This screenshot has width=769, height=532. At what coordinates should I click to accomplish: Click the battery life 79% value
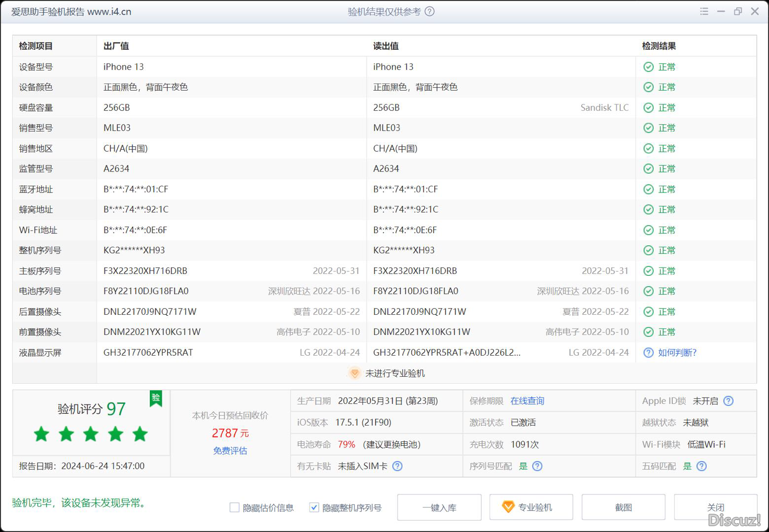pyautogui.click(x=347, y=444)
